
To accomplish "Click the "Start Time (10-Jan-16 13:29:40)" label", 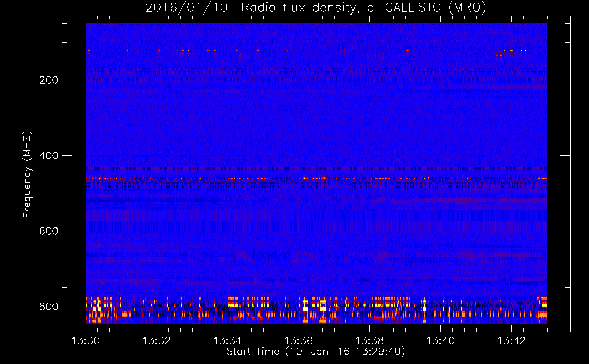I will point(316,352).
